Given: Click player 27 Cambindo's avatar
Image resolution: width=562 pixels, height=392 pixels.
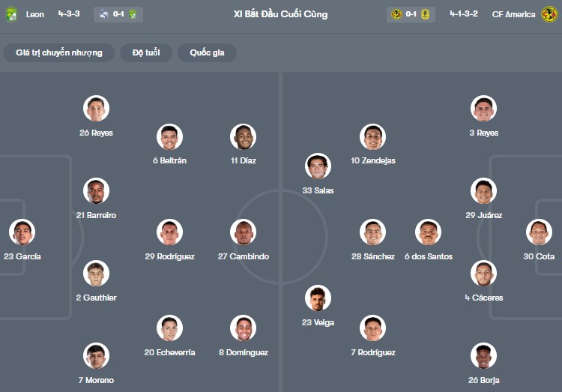Looking at the screenshot, I should coord(243,232).
